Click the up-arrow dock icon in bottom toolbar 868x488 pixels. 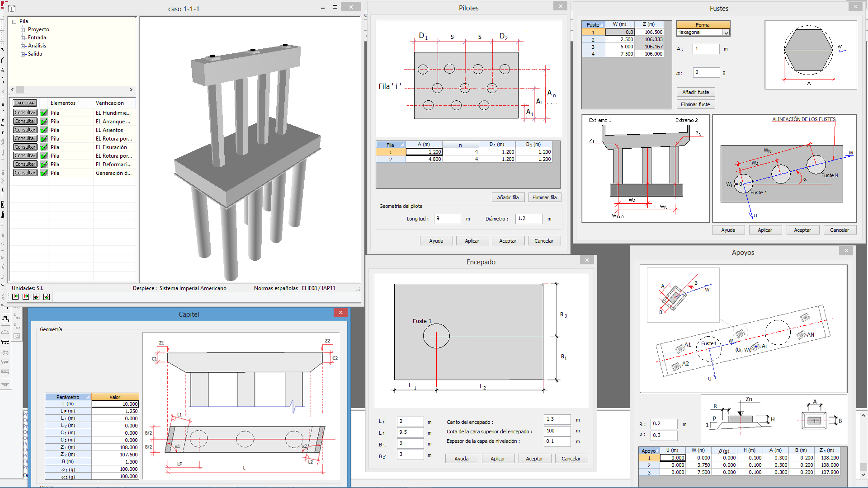47,297
